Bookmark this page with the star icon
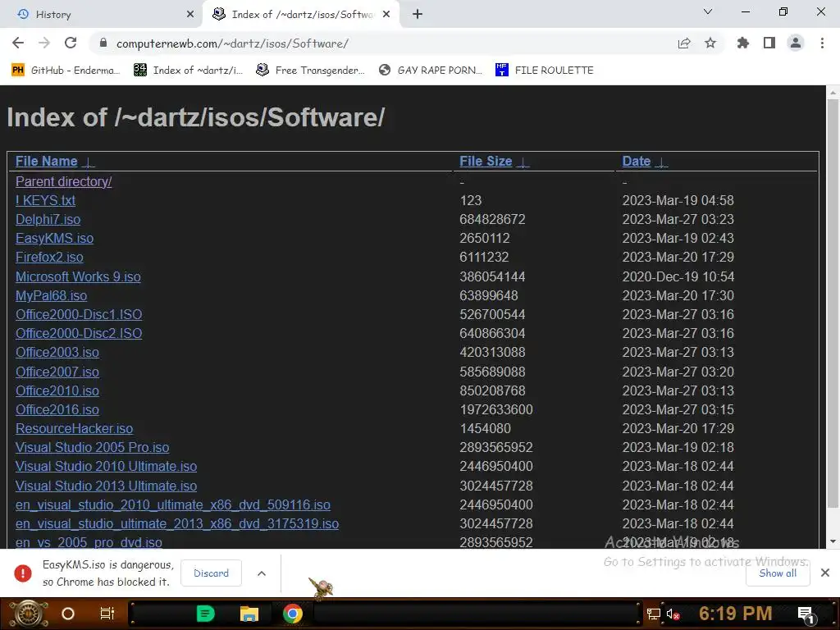Image resolution: width=840 pixels, height=630 pixels. [710, 43]
